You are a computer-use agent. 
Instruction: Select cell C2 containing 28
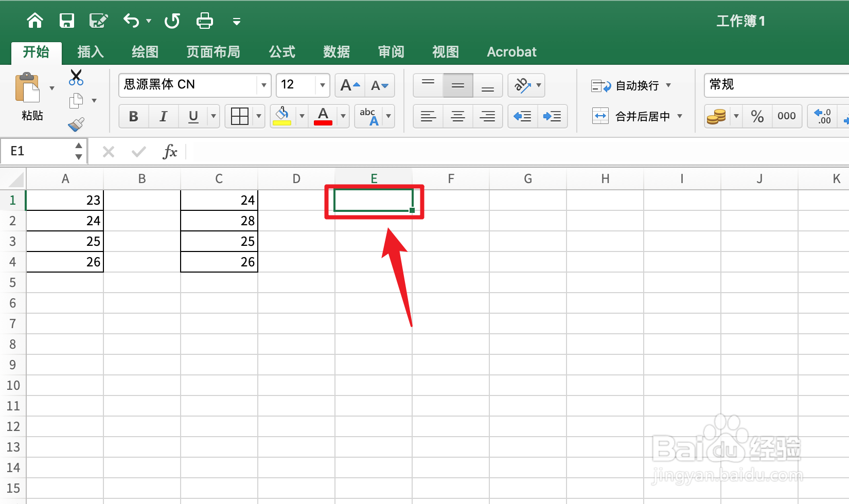[x=219, y=221]
